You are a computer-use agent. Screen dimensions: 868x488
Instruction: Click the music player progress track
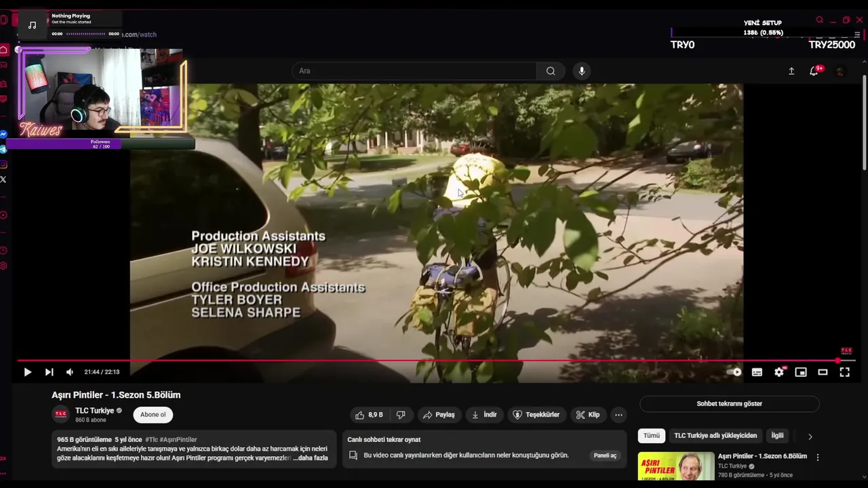(85, 34)
